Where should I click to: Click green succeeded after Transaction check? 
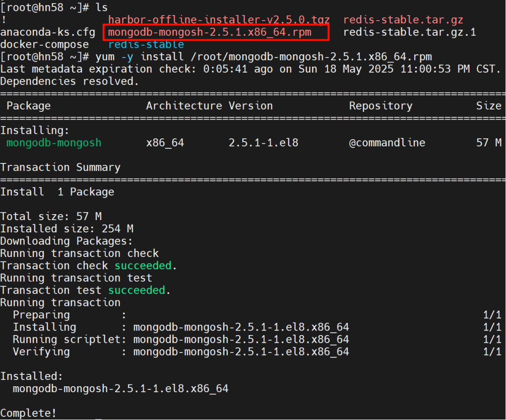[x=143, y=266]
